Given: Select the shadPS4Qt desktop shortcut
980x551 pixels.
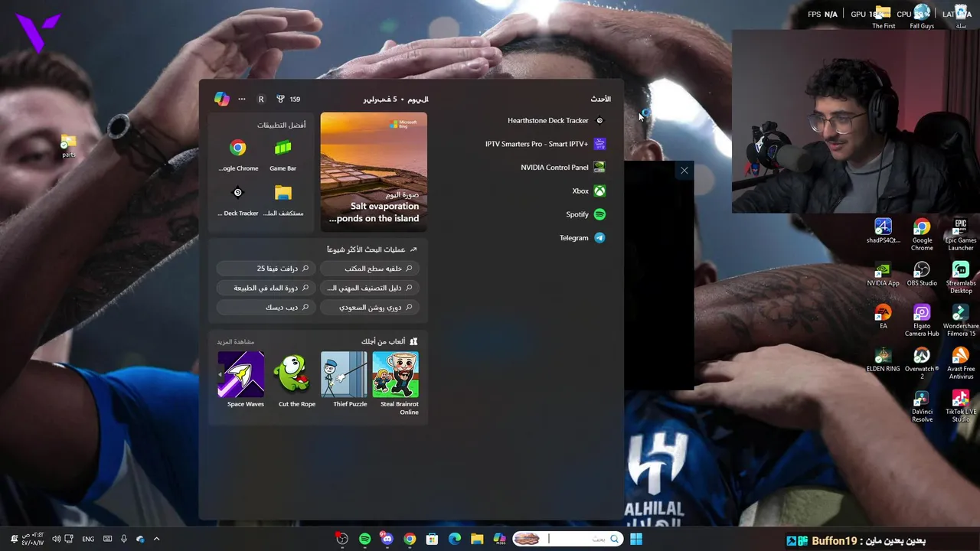Looking at the screenshot, I should [884, 232].
